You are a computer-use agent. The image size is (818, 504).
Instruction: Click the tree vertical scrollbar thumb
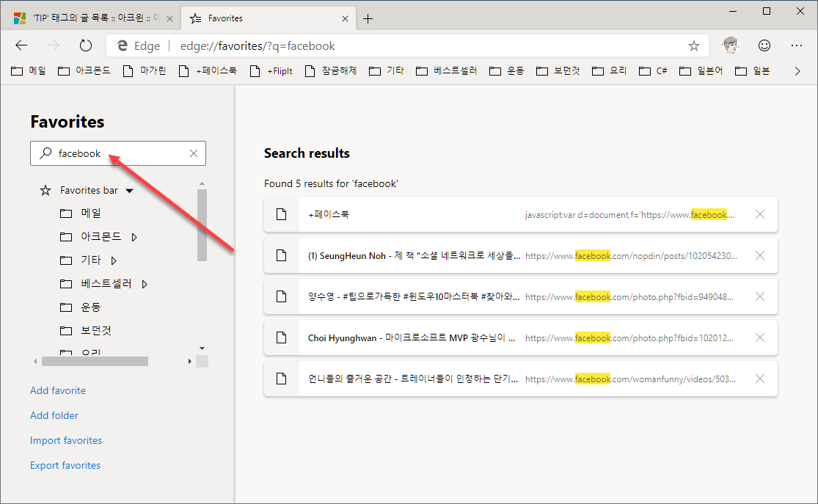pos(202,225)
